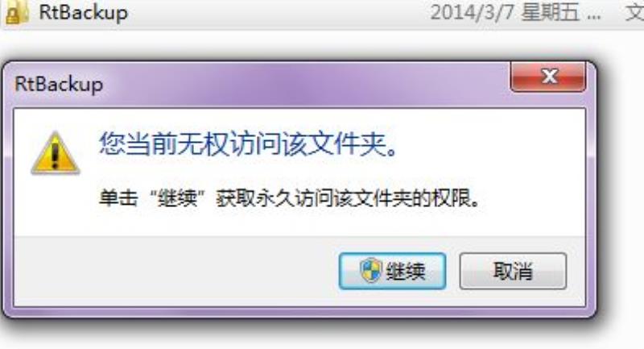644x349 pixels.
Task: Click the quoted word "继续" in the message
Action: pyautogui.click(x=178, y=198)
